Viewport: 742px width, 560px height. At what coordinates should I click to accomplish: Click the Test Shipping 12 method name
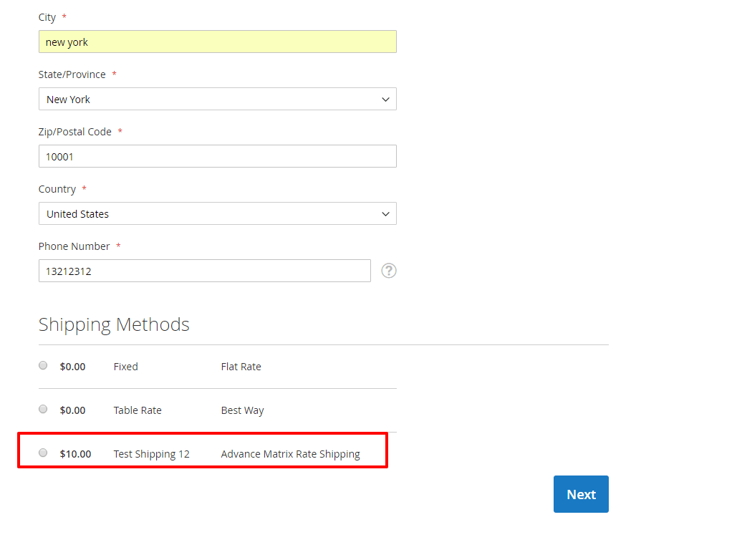(x=151, y=454)
